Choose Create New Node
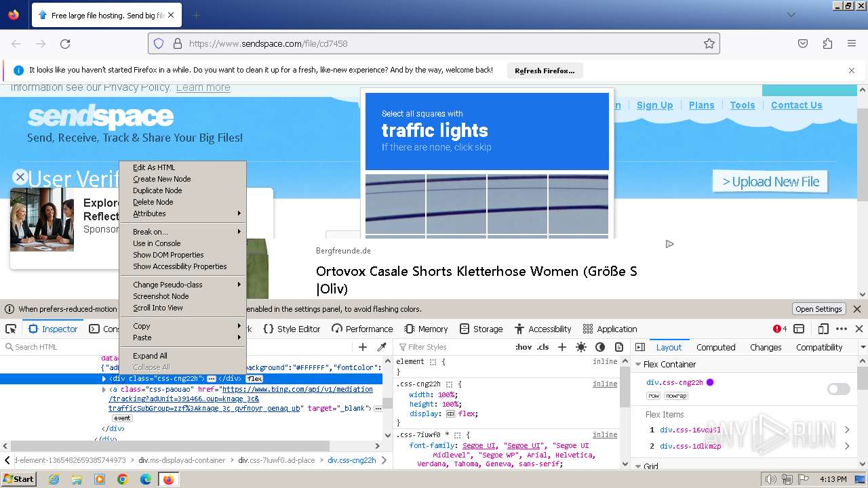This screenshot has width=868, height=488. click(x=161, y=179)
